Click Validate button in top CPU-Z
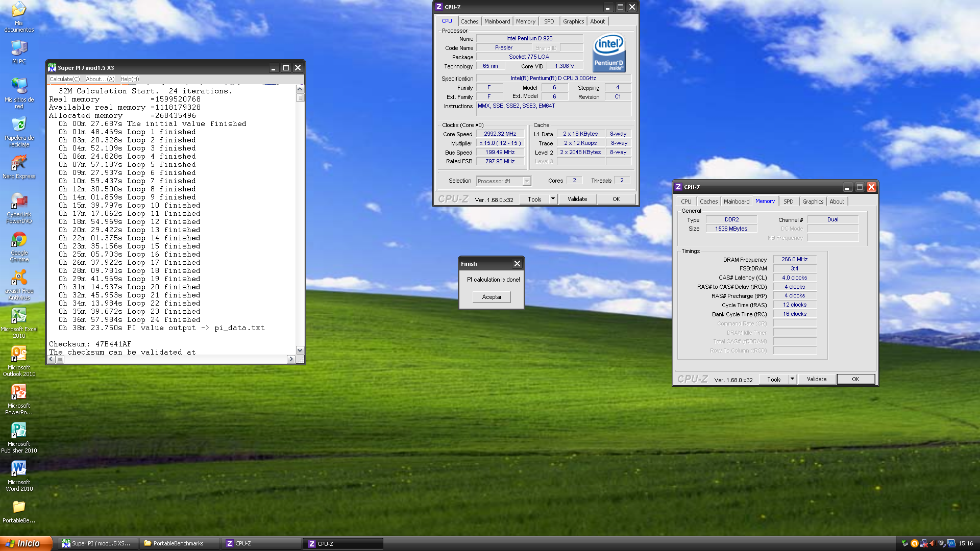Screen dimensions: 980x551 point(577,199)
